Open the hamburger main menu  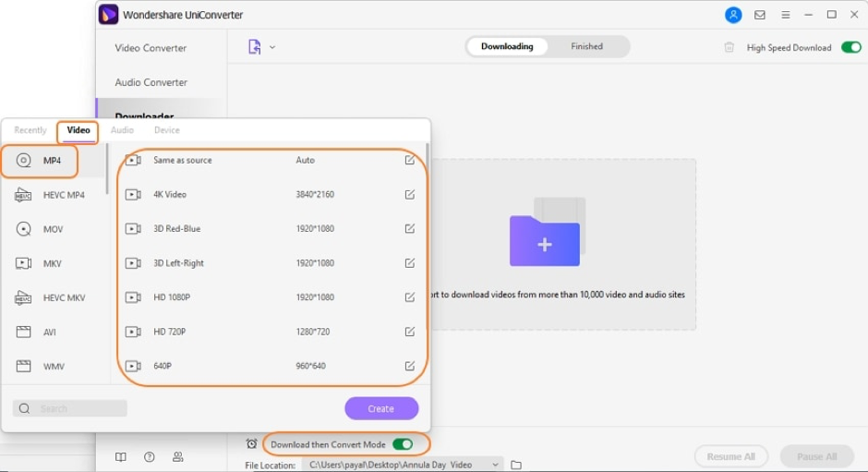tap(786, 15)
